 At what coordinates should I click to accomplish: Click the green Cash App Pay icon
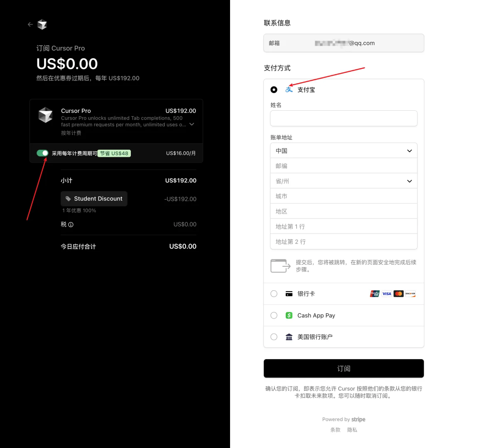tap(289, 315)
